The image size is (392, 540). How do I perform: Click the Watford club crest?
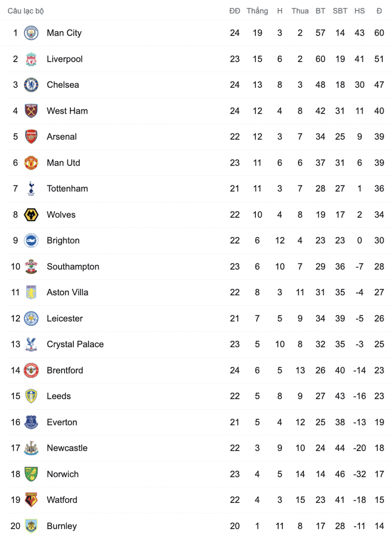31,500
